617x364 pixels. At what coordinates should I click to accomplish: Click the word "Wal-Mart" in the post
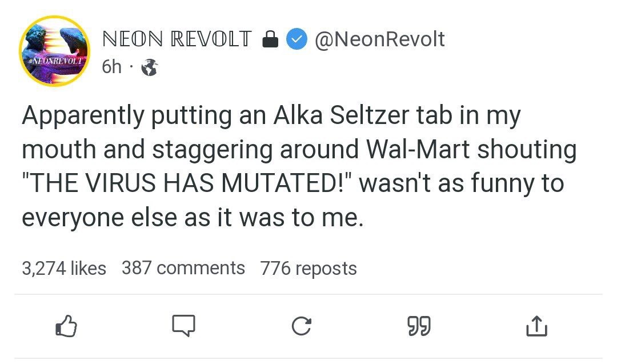(416, 150)
